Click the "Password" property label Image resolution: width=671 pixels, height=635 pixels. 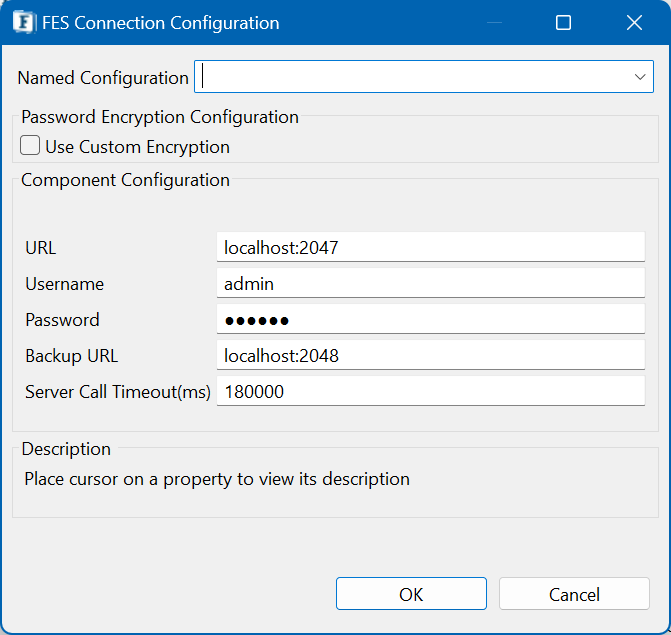point(62,320)
